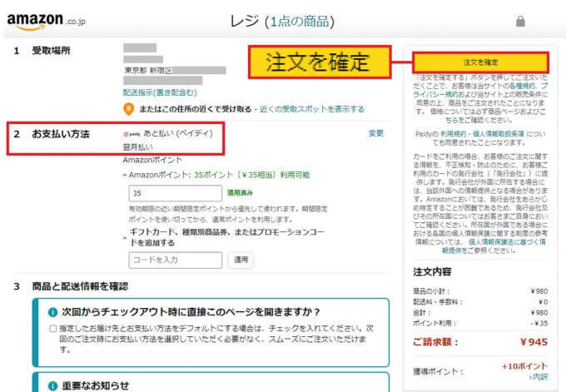Check the default address and payment checkbox
566x392 pixels.
pyautogui.click(x=53, y=329)
